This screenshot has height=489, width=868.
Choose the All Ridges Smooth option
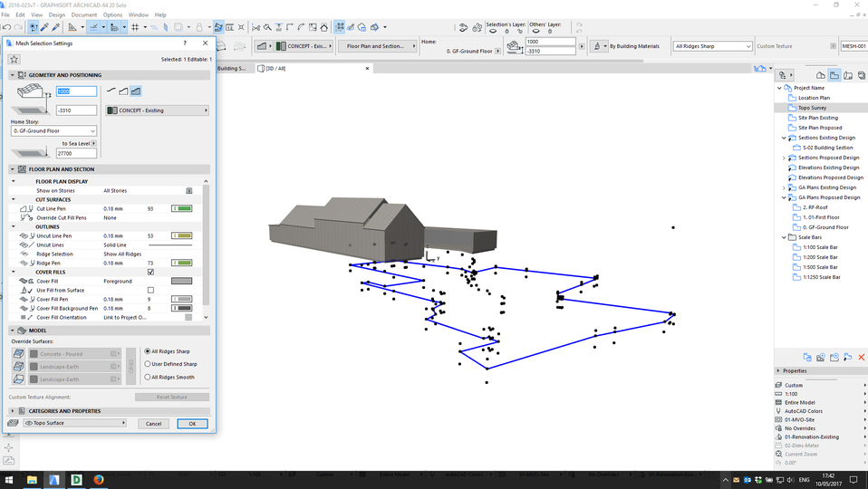point(148,377)
